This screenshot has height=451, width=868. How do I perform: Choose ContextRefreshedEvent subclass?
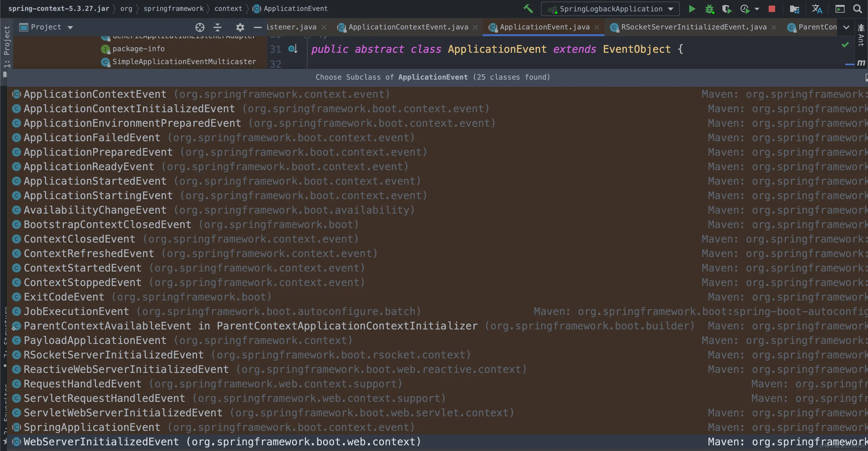coord(437,254)
